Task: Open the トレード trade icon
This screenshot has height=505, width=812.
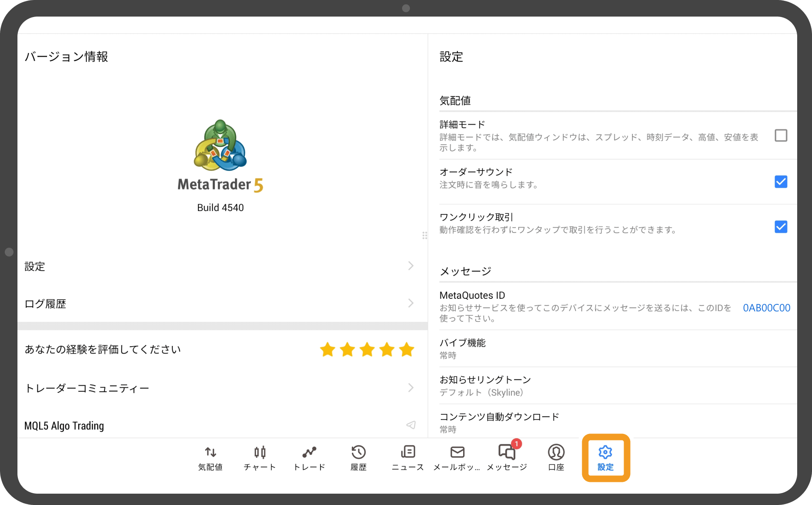Action: click(x=309, y=457)
